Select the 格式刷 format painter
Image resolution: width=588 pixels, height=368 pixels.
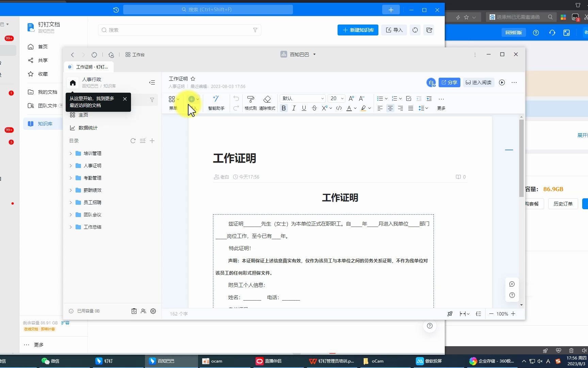pyautogui.click(x=250, y=103)
